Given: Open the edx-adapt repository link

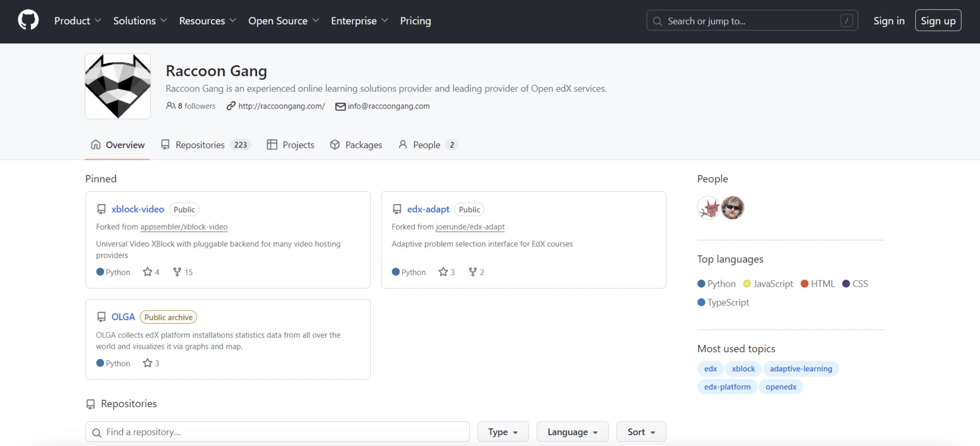Looking at the screenshot, I should (x=428, y=209).
